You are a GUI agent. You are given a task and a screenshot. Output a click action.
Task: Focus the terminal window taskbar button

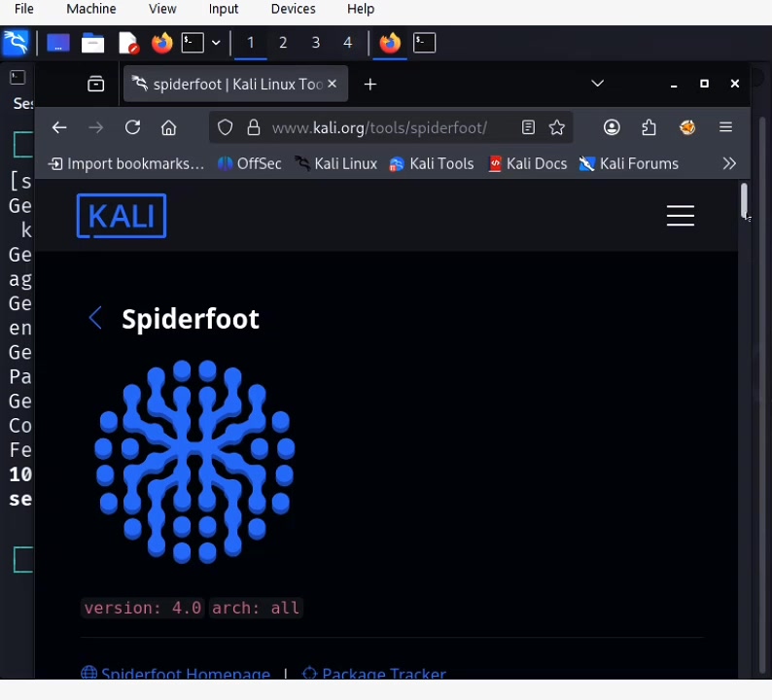coord(424,44)
